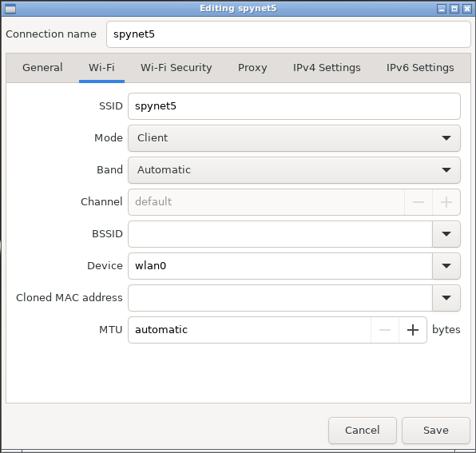Maximize the Editing spynet5 window
The width and height of the screenshot is (476, 453).
[x=454, y=9]
